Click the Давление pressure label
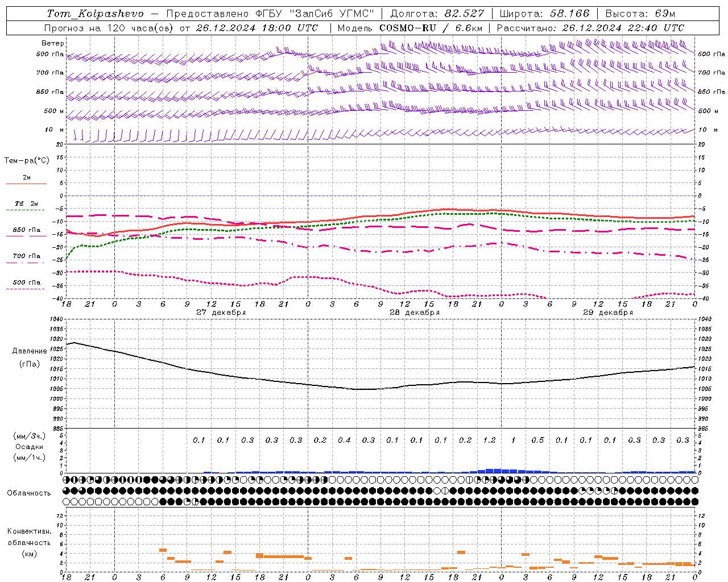728x582 pixels. pyautogui.click(x=30, y=351)
